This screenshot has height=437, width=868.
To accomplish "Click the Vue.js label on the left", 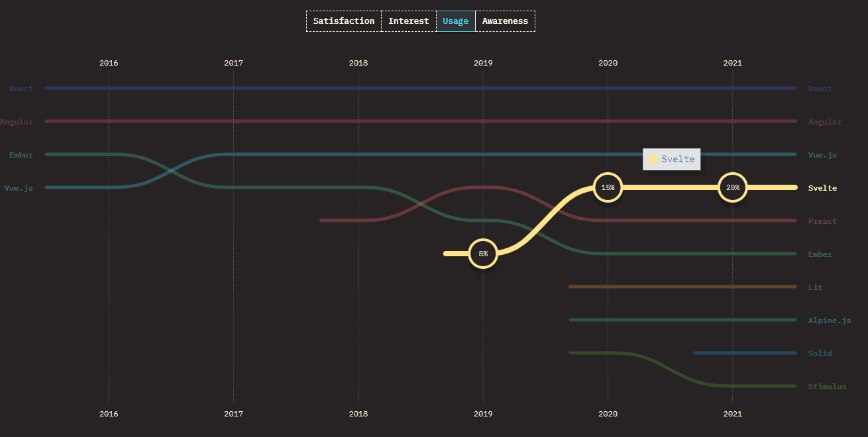I will coord(19,188).
